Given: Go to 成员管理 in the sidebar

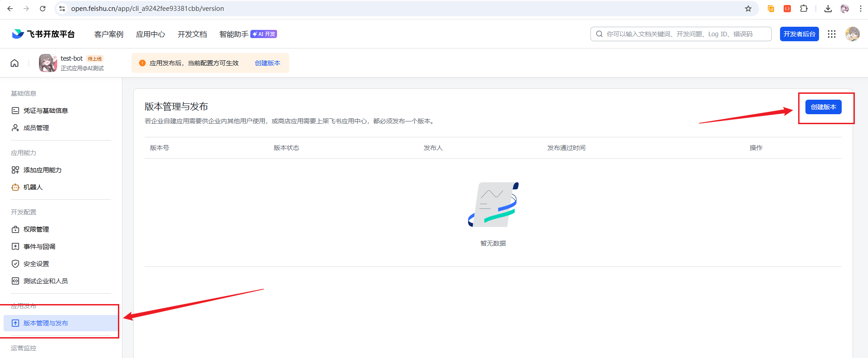Looking at the screenshot, I should 36,128.
